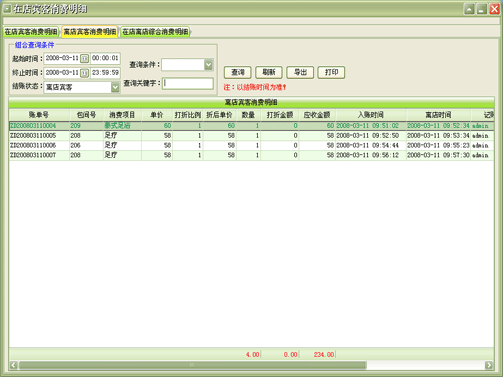
Task: Click the 打印 button
Action: [x=331, y=72]
